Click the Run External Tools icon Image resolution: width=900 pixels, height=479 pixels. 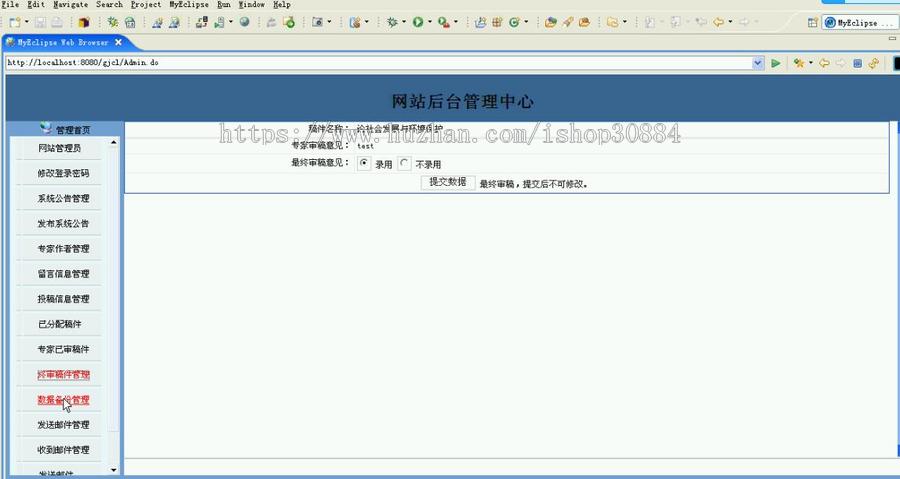click(x=444, y=22)
